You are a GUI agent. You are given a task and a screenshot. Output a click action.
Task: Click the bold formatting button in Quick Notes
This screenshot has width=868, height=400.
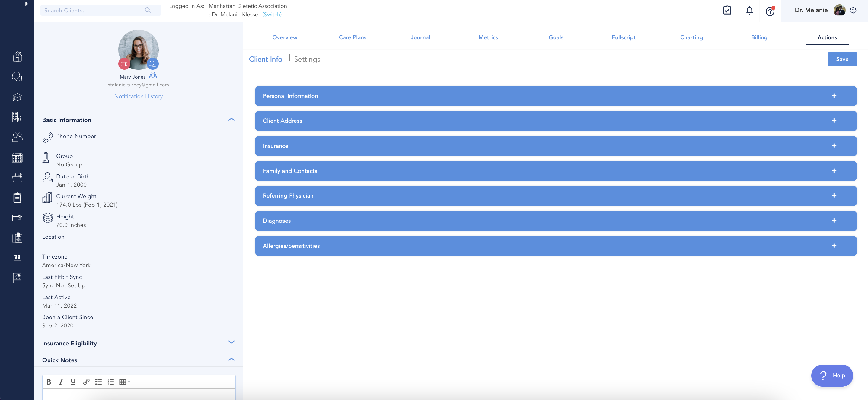[x=49, y=382]
